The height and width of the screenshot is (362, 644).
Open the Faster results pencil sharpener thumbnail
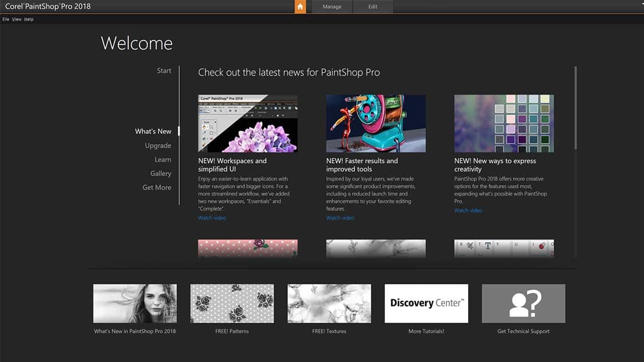(x=376, y=124)
